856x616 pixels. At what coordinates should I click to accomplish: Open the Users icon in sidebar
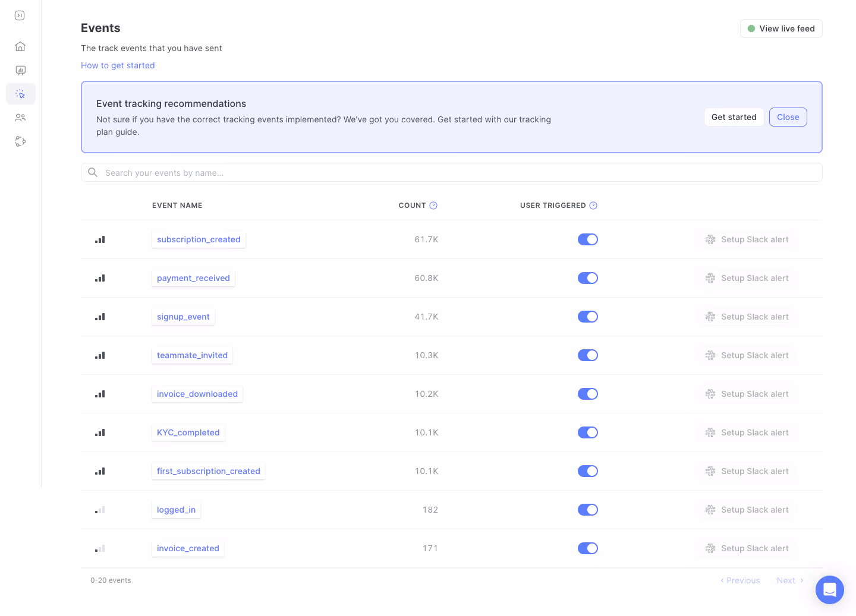(20, 118)
